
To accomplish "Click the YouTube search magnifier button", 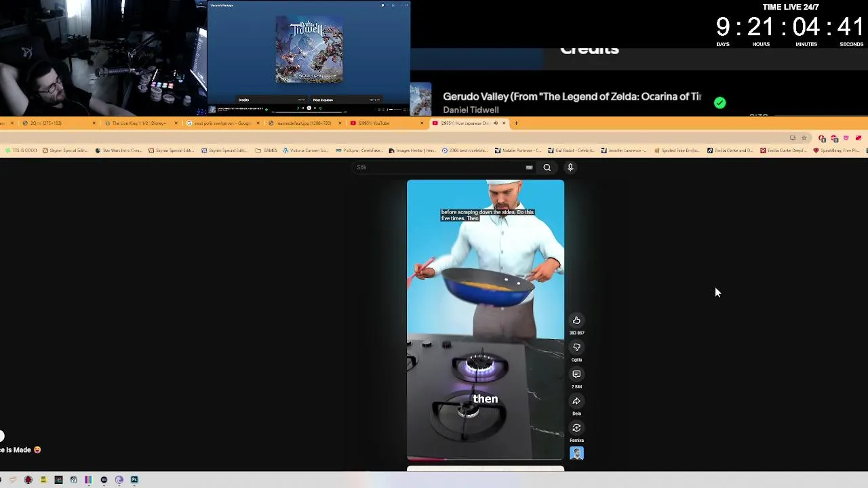I will pos(547,167).
